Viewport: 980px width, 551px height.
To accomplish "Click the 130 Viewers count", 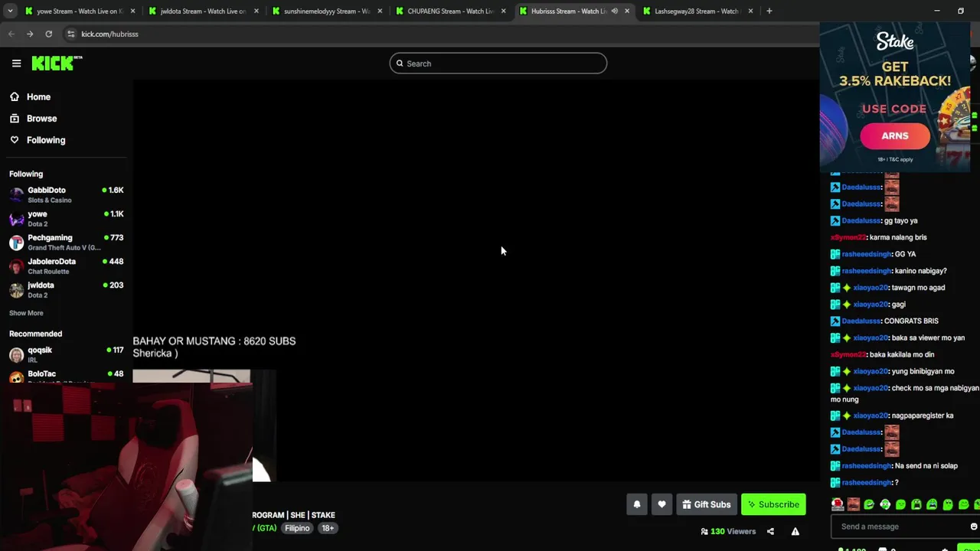I will pos(728,531).
